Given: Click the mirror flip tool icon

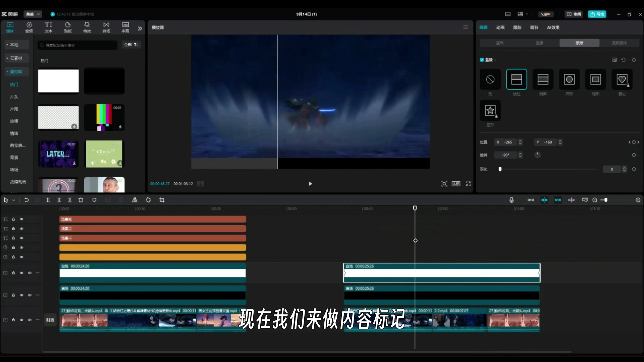Looking at the screenshot, I should tap(135, 200).
